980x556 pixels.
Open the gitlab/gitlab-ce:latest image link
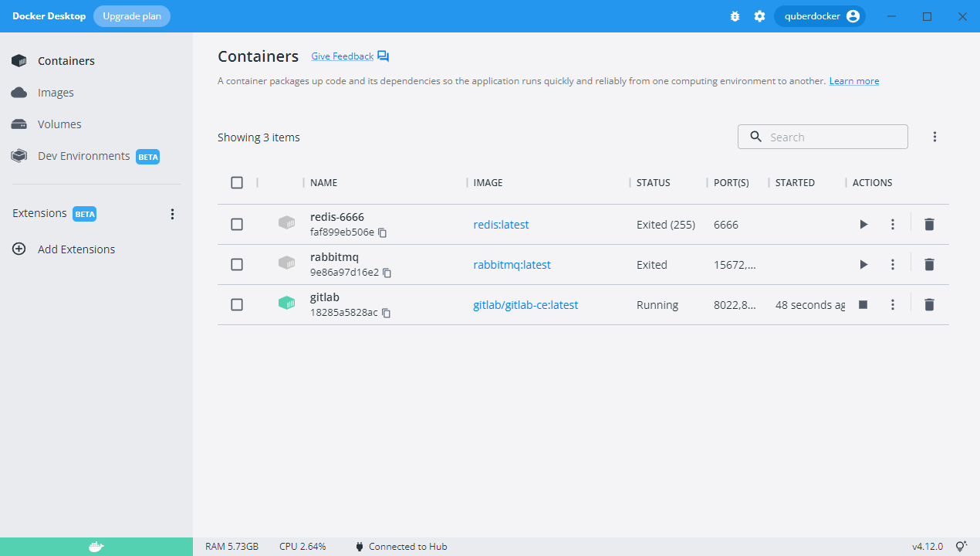pos(525,305)
